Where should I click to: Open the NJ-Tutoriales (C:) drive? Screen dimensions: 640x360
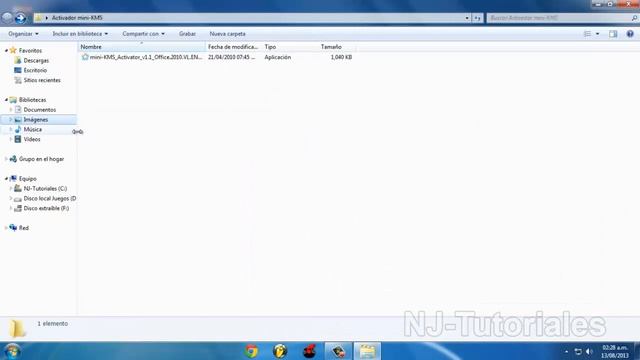click(x=45, y=189)
